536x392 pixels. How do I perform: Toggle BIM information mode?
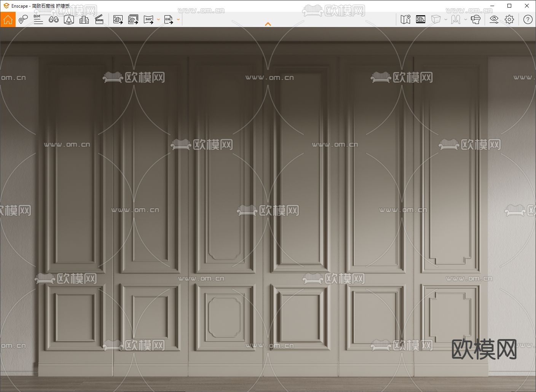(38, 19)
